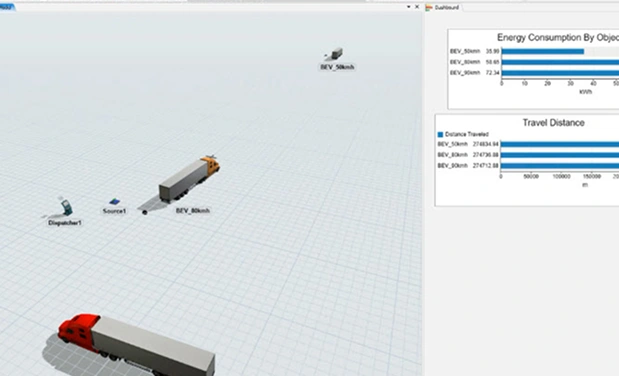Open the model view dropdown arrow
This screenshot has width=619, height=376.
click(409, 7)
